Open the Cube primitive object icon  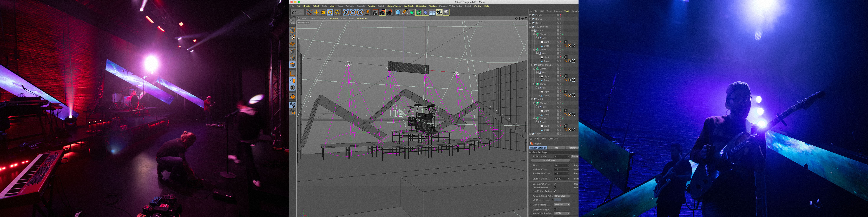pyautogui.click(x=398, y=12)
